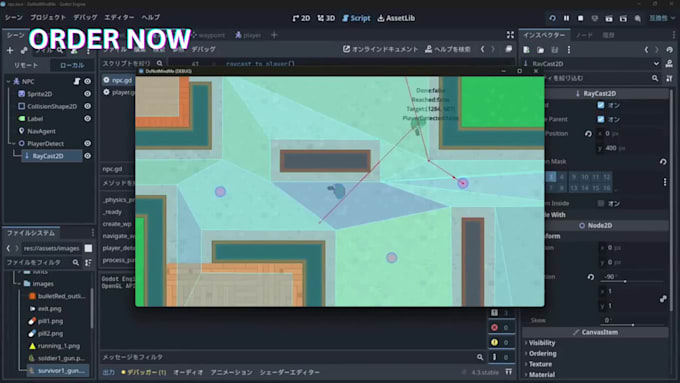Toggle FileSystem split view mode

coord(88,248)
